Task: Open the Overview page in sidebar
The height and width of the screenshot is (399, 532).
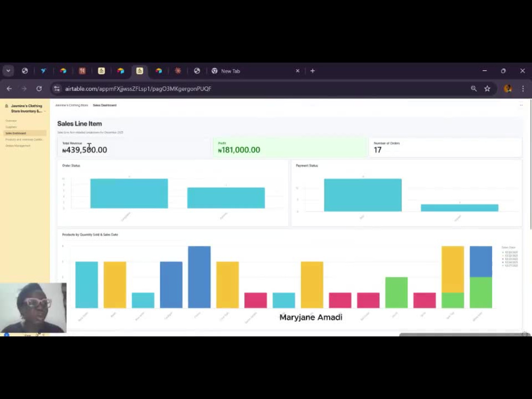Action: pyautogui.click(x=11, y=121)
